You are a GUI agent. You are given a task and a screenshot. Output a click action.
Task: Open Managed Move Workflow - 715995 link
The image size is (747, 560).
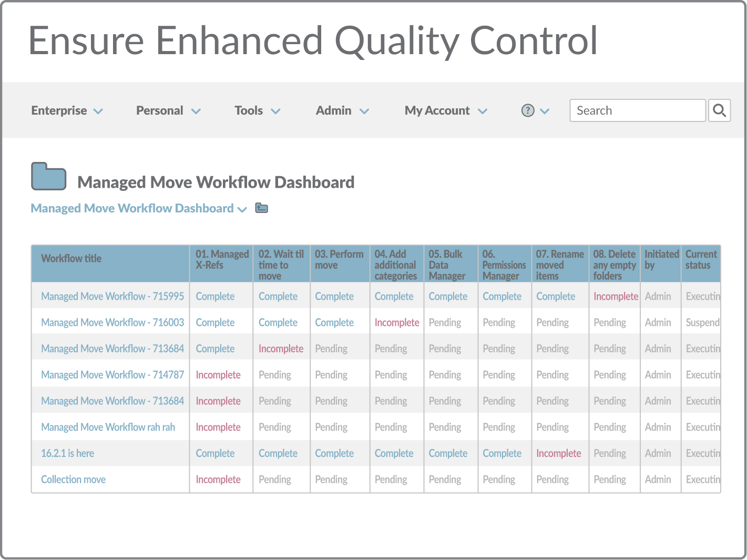click(x=112, y=296)
